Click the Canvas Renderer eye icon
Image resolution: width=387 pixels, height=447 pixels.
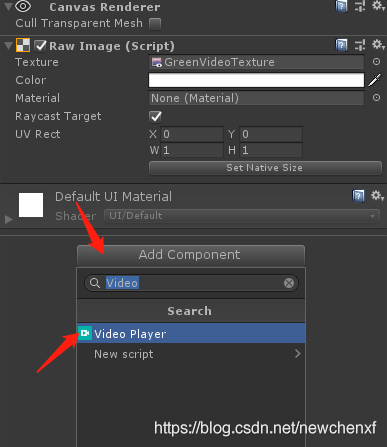tap(23, 6)
